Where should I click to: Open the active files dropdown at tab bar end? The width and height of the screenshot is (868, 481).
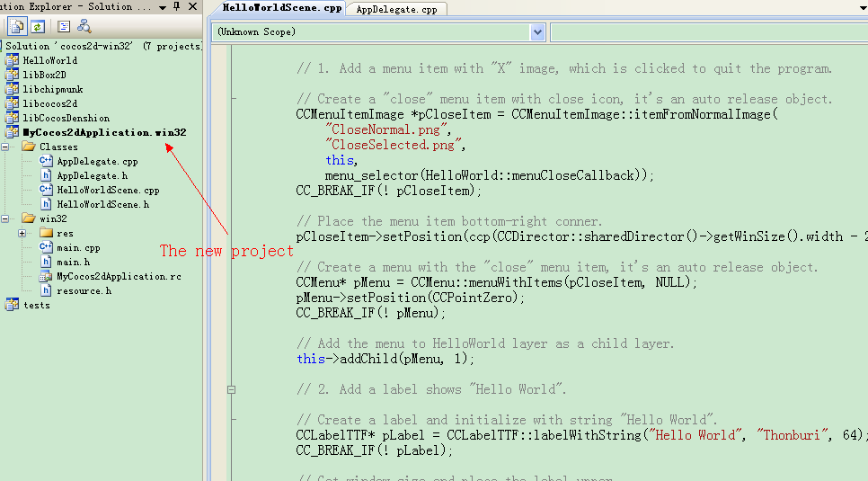863,8
